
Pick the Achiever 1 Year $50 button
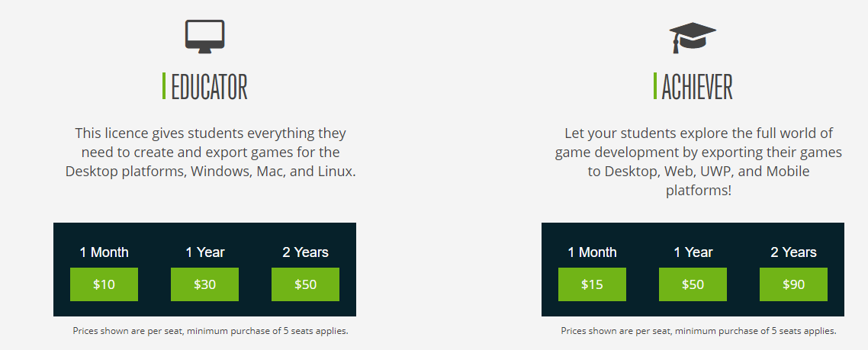693,284
